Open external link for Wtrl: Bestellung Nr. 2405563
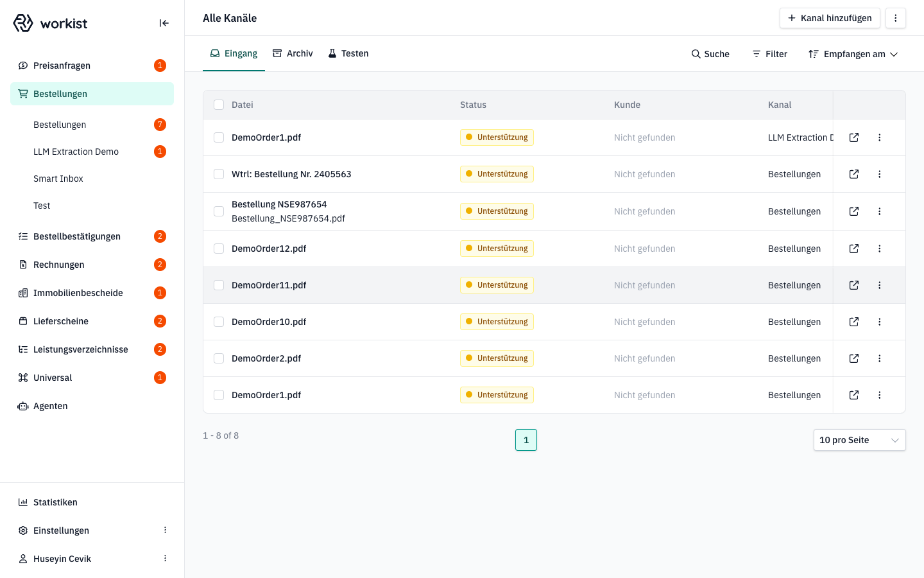Screen dimensions: 924x578 (x=854, y=174)
